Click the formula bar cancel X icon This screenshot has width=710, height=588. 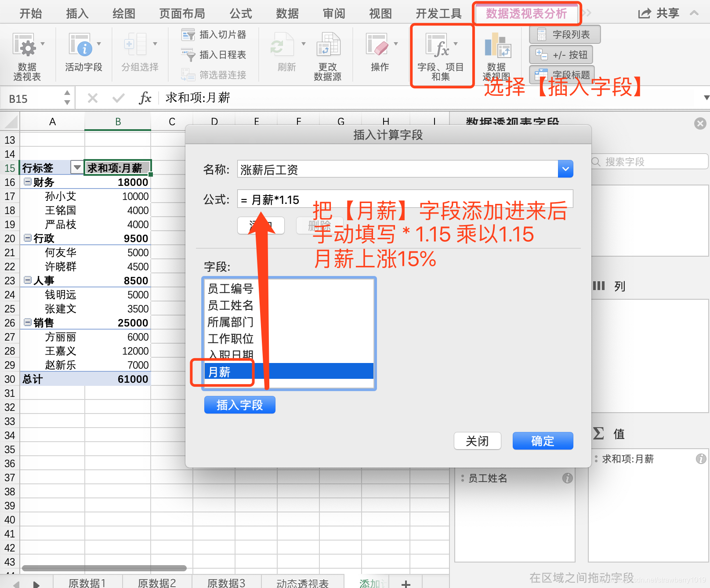point(93,98)
